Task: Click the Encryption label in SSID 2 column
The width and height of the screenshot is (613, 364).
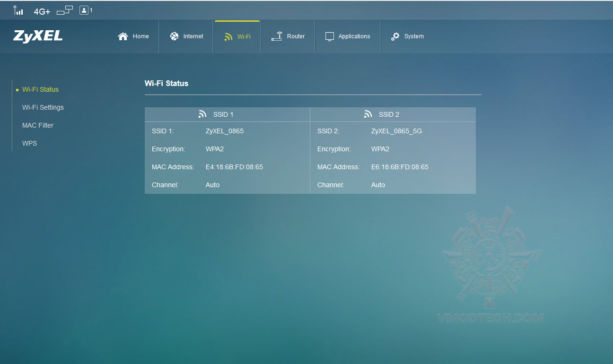Action: (x=334, y=149)
